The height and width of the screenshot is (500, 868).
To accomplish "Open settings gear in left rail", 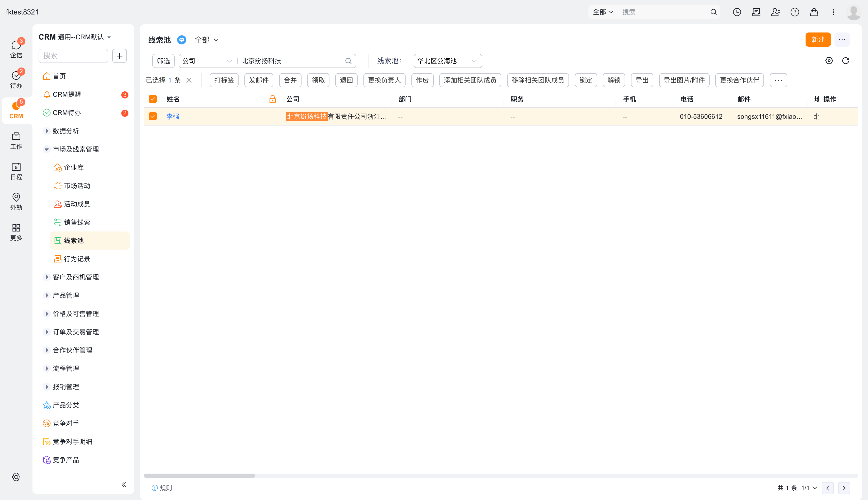I will pos(16,477).
